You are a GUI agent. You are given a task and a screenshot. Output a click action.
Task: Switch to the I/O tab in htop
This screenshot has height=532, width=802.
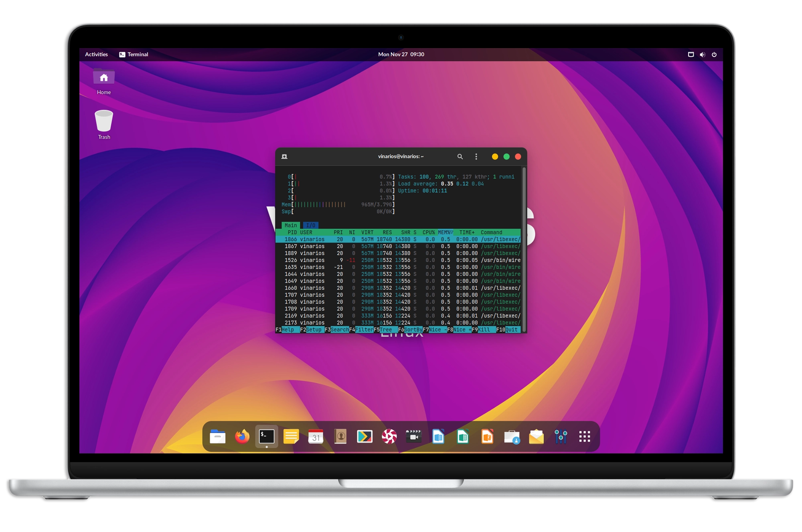point(311,225)
